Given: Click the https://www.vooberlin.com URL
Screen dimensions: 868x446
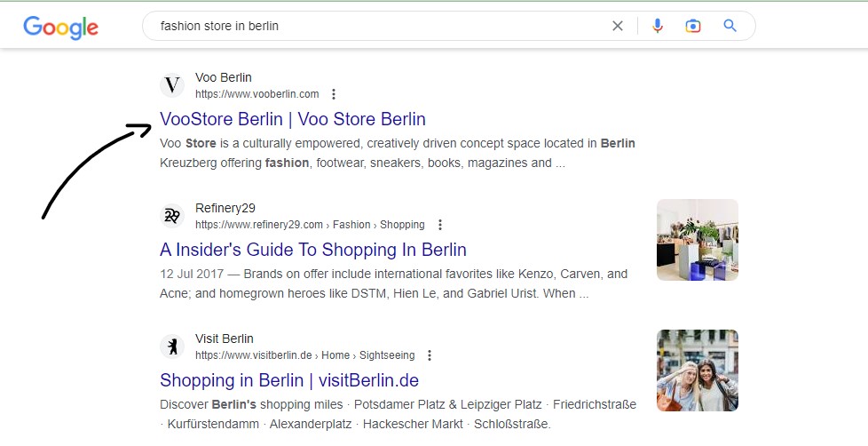Looking at the screenshot, I should coord(257,94).
